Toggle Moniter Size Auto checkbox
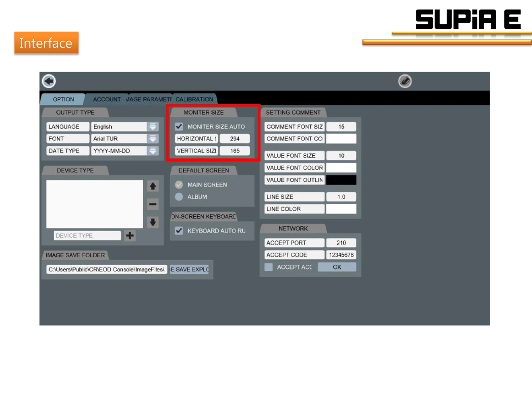532x399 pixels. 179,127
